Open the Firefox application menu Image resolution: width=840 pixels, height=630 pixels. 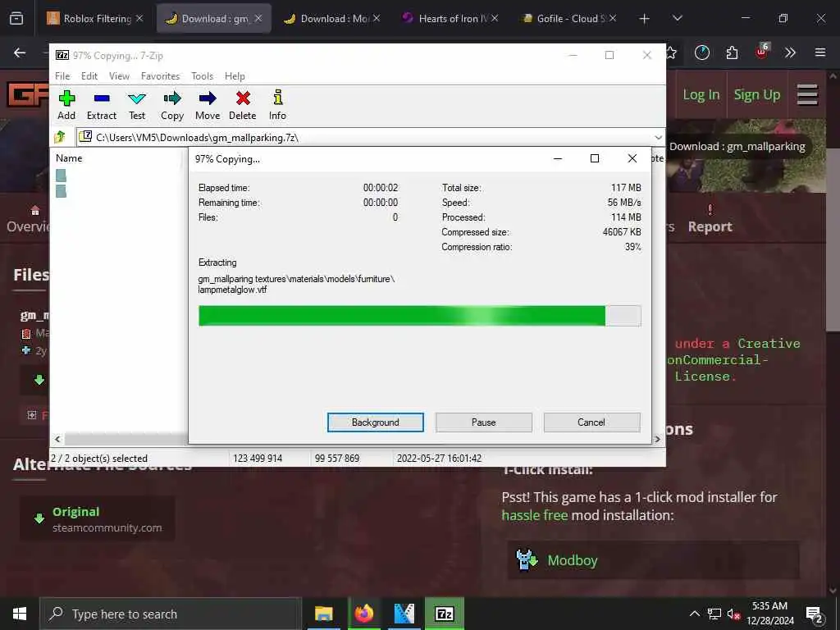point(820,52)
